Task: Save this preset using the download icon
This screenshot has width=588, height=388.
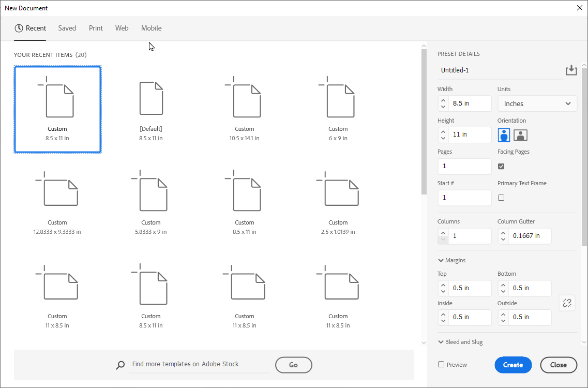Action: click(571, 69)
